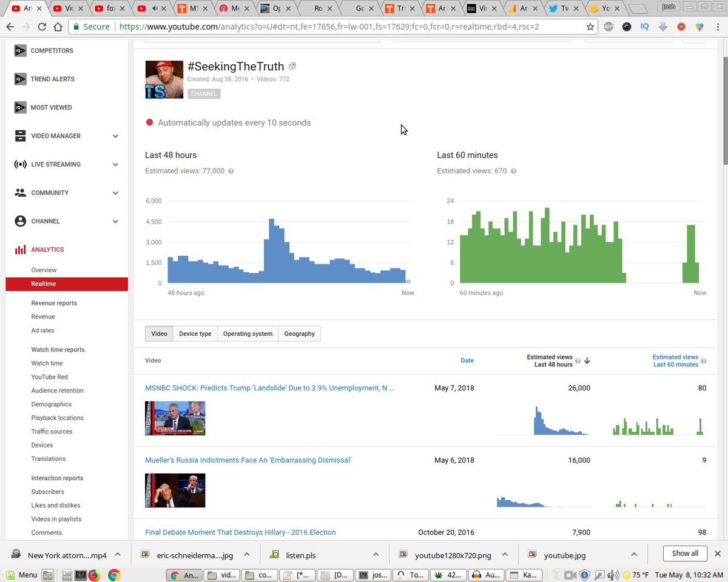Open the Watch time report

click(47, 363)
